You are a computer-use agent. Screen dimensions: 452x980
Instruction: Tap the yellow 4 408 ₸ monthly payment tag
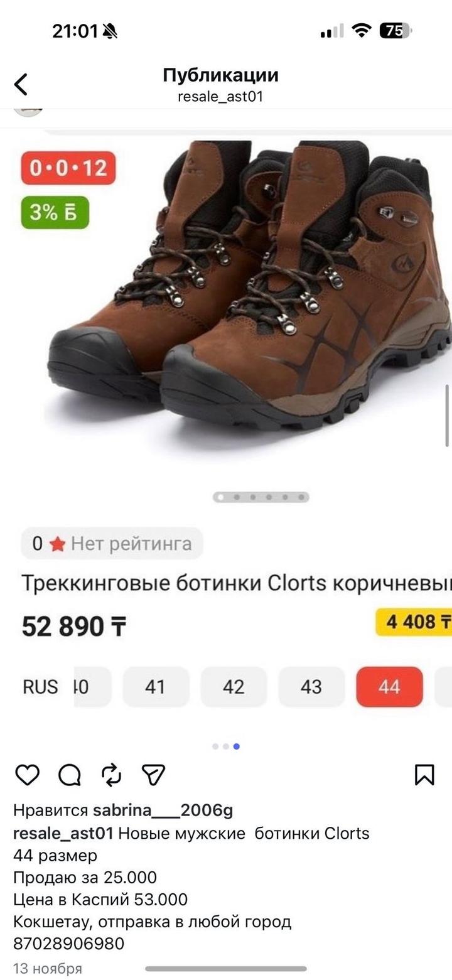point(414,622)
